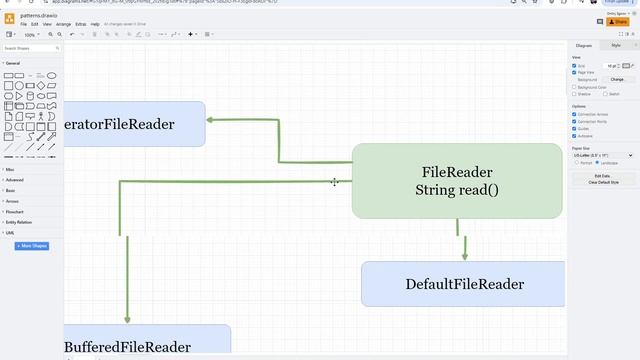The width and height of the screenshot is (640, 360).
Task: Enable the Background Color checkbox
Action: 574,87
